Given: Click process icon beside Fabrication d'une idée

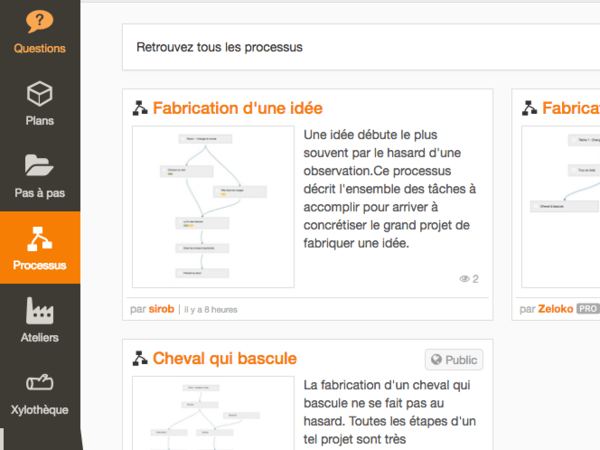Looking at the screenshot, I should point(140,108).
